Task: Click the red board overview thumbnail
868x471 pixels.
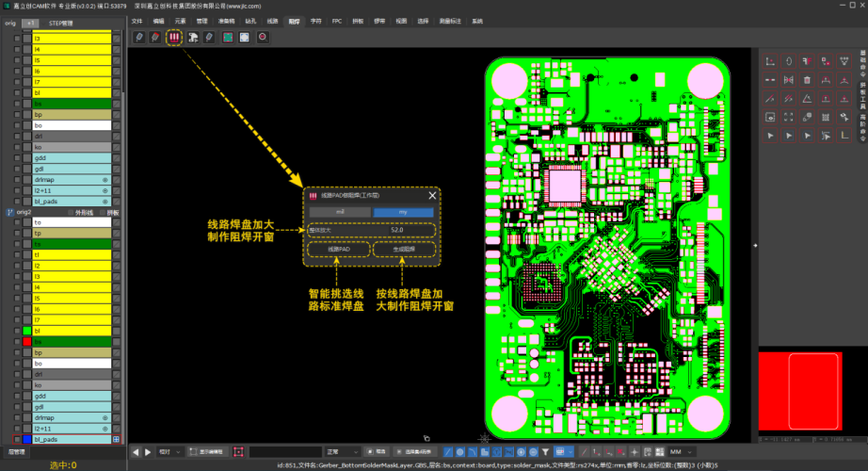Action: pos(800,391)
